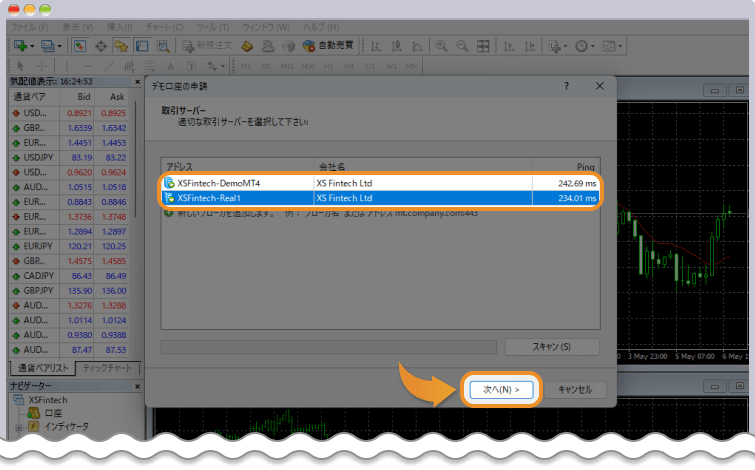Toggle the auto scroll chart icon

[508, 46]
